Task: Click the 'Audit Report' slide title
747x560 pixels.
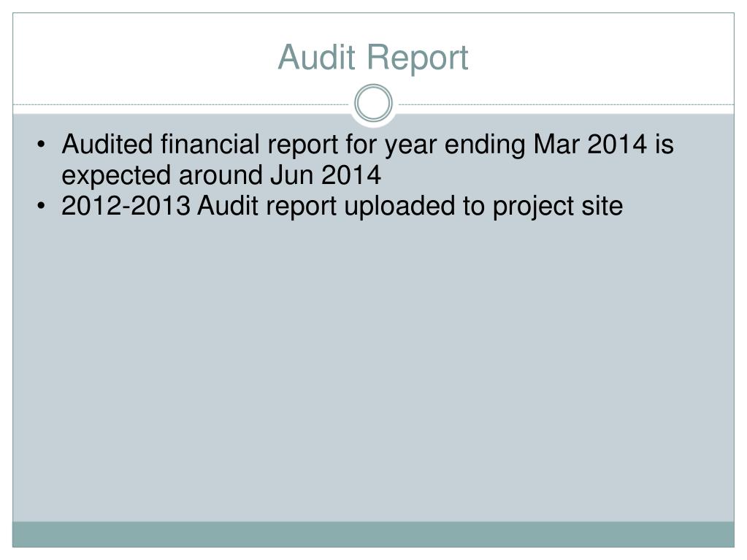Action: (x=373, y=58)
